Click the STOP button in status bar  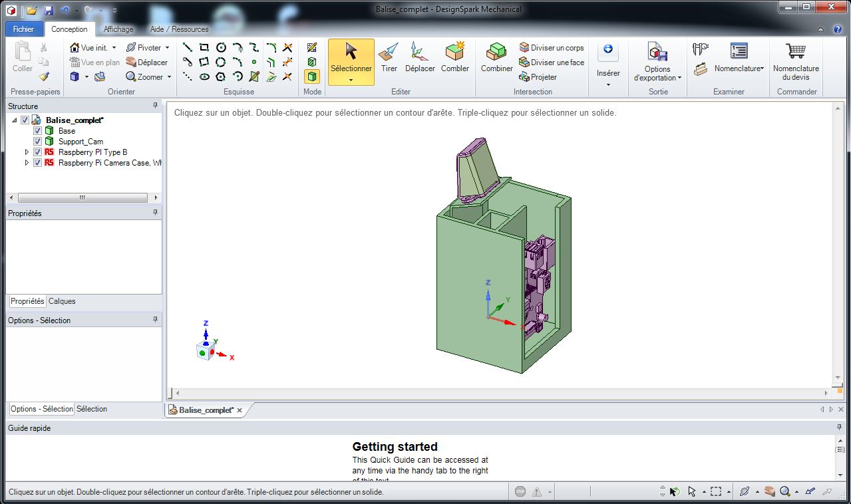(x=520, y=492)
